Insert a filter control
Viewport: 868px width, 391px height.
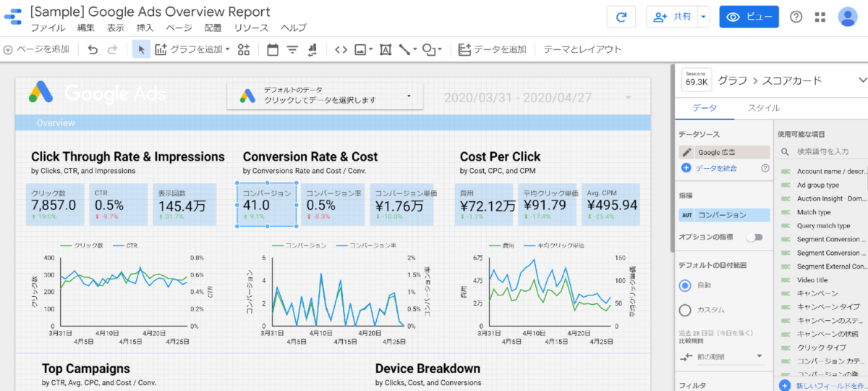(293, 49)
